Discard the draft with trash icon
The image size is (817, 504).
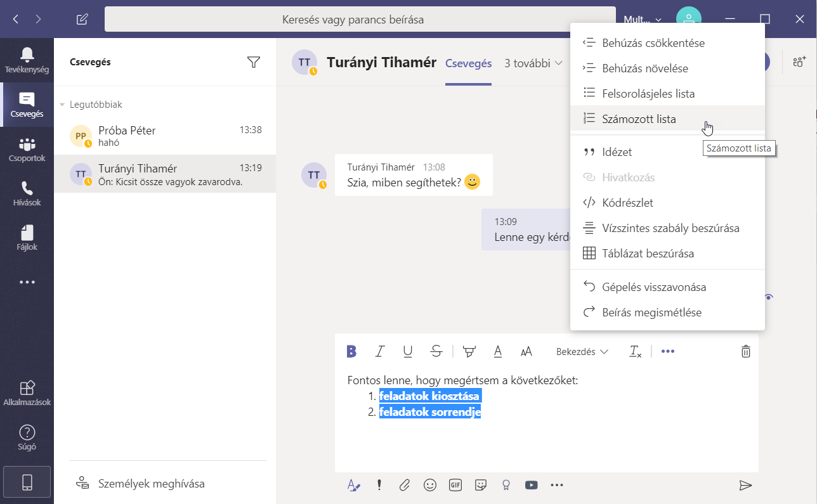pyautogui.click(x=746, y=351)
